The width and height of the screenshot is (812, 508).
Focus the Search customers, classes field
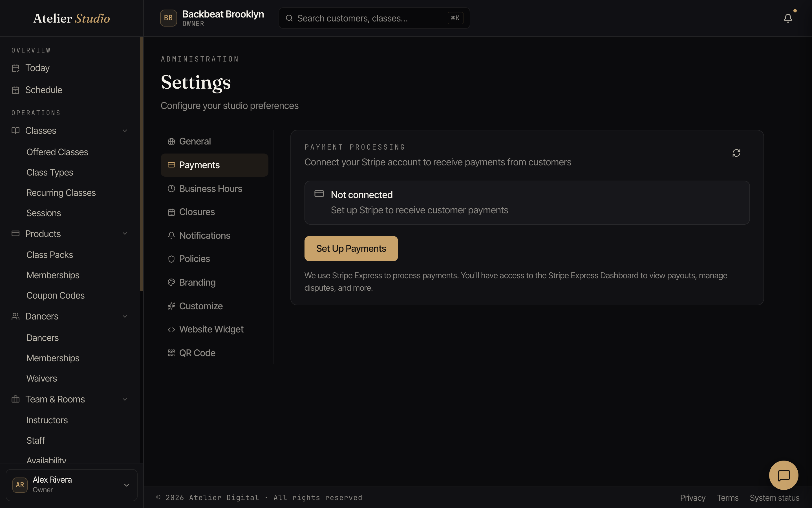pyautogui.click(x=374, y=18)
